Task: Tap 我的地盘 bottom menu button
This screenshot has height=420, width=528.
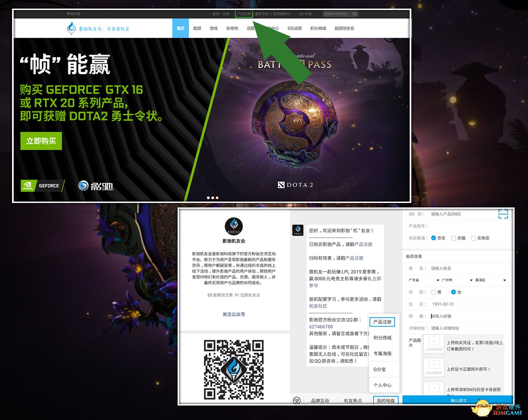Action: tap(386, 400)
